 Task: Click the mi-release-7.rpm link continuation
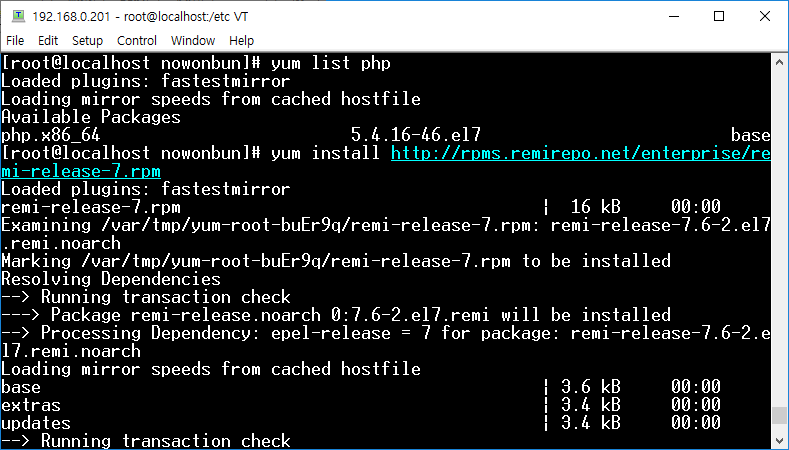(81, 171)
